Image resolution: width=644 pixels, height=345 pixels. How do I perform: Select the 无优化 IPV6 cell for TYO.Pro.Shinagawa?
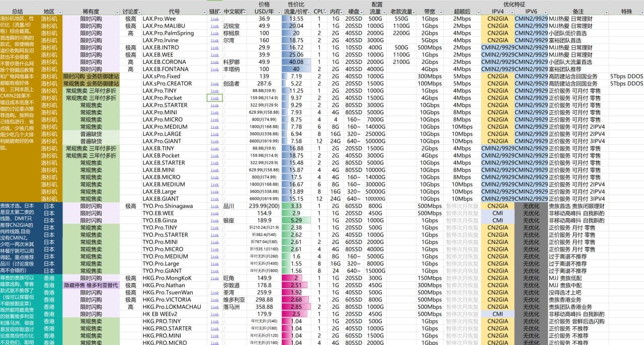pos(531,206)
